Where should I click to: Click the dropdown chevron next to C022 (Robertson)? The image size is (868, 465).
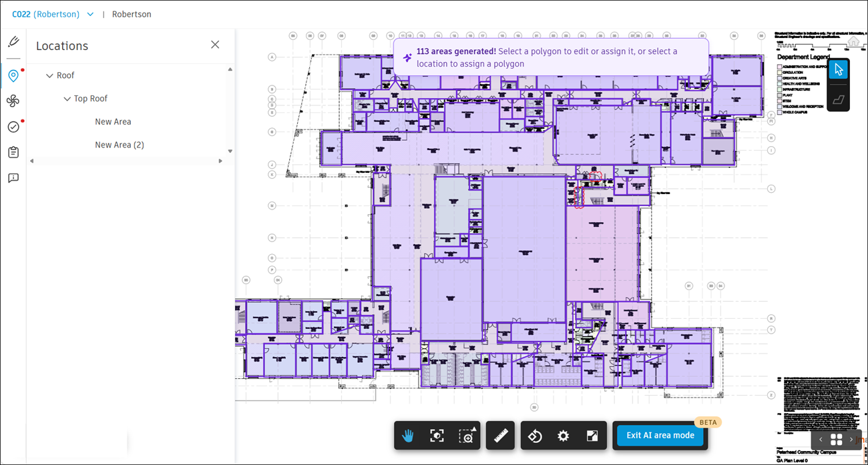pos(90,14)
